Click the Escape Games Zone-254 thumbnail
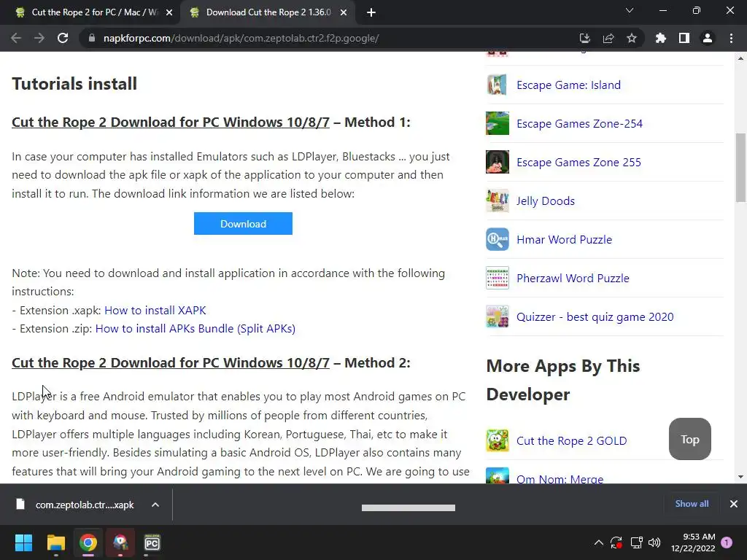This screenshot has height=560, width=747. (x=498, y=123)
